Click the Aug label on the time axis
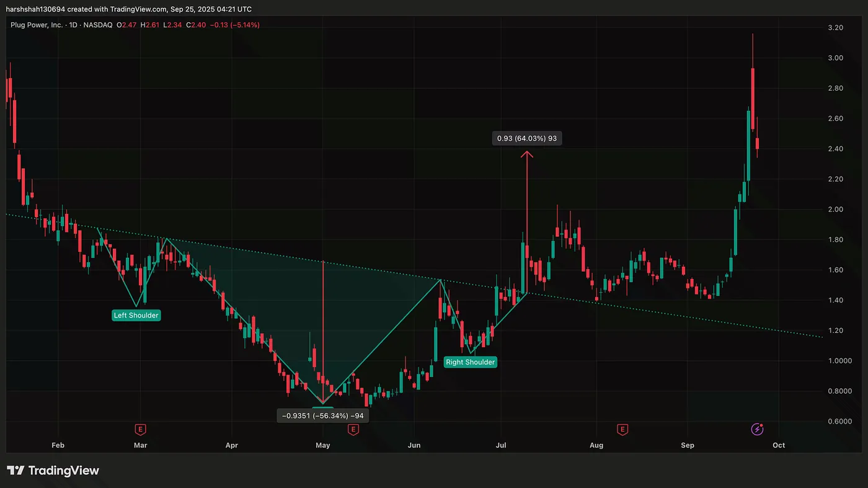868x488 pixels. tap(596, 445)
